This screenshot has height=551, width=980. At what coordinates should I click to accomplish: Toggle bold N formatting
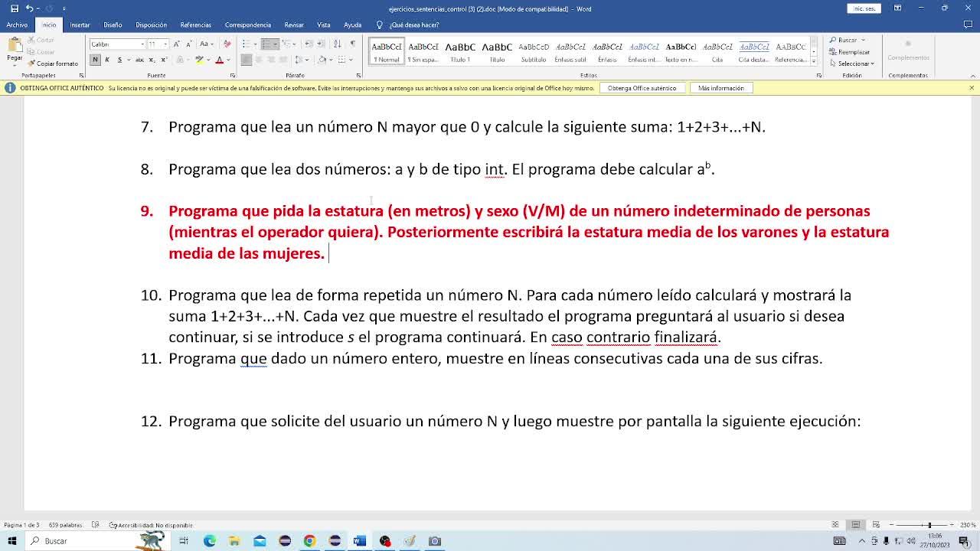coord(95,60)
